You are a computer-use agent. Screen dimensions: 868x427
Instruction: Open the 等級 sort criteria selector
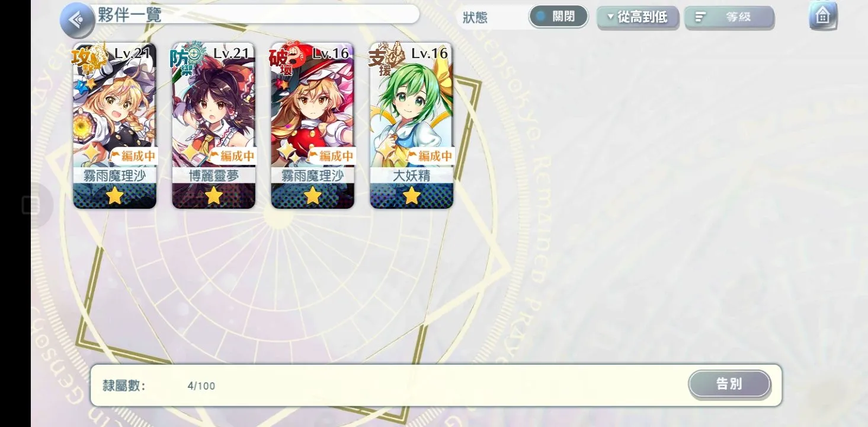[729, 17]
